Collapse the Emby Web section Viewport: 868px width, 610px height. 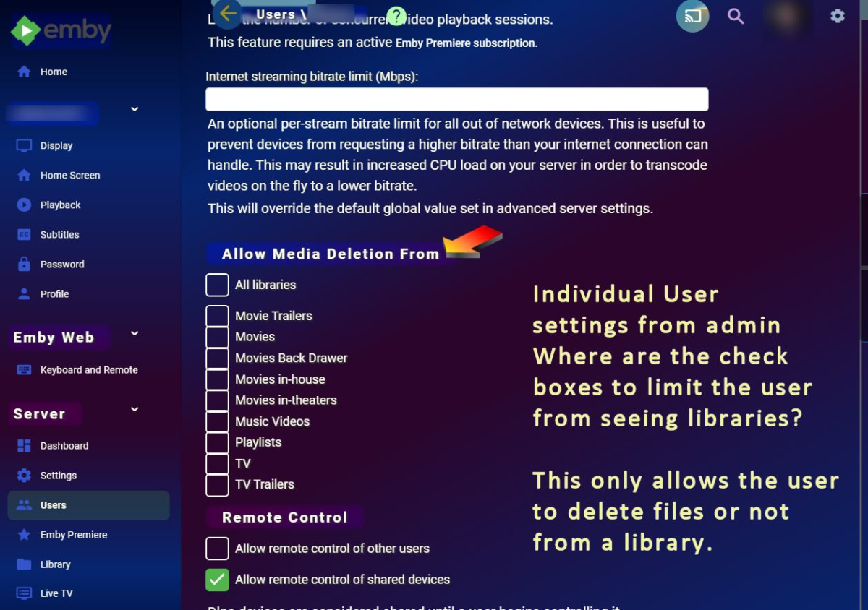tap(134, 333)
